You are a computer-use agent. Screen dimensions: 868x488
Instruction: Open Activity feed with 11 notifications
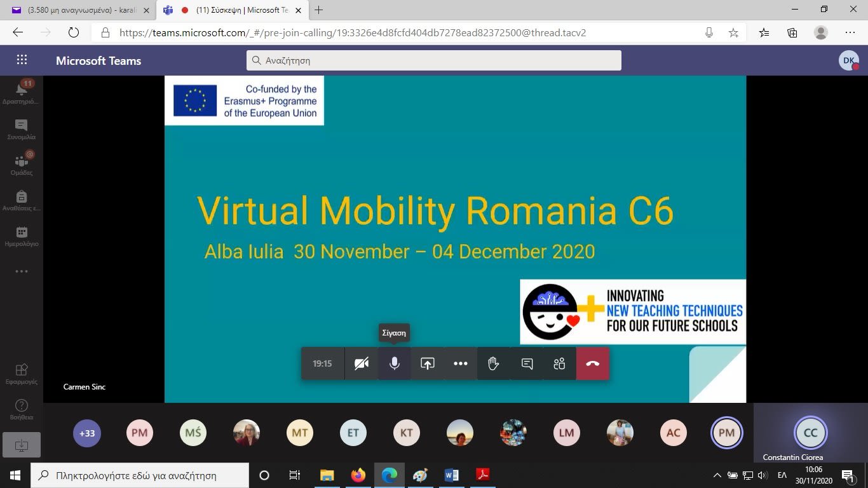coord(22,91)
